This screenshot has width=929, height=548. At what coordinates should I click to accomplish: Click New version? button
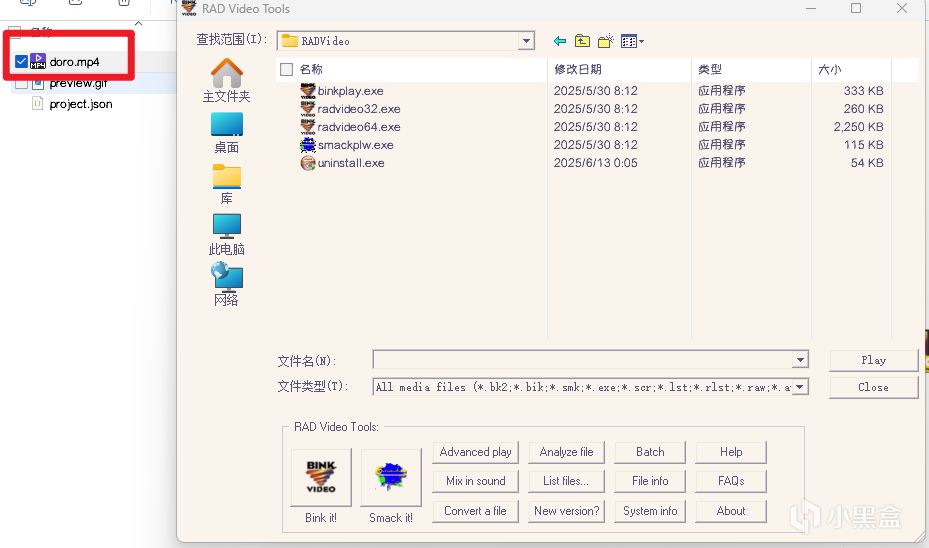click(x=566, y=511)
